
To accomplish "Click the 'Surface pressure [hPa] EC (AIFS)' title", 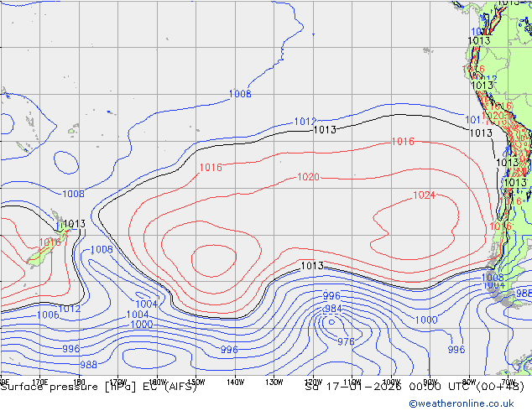I will (98, 387).
